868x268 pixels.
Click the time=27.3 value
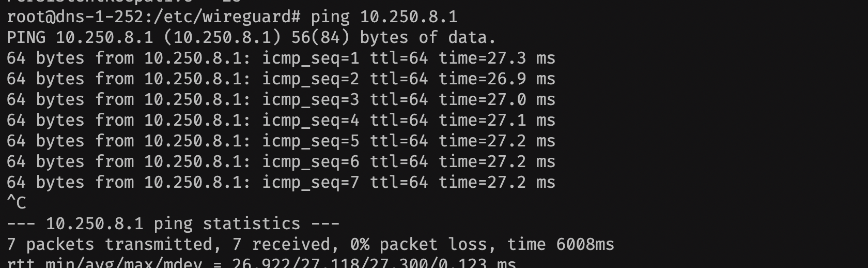[482, 58]
